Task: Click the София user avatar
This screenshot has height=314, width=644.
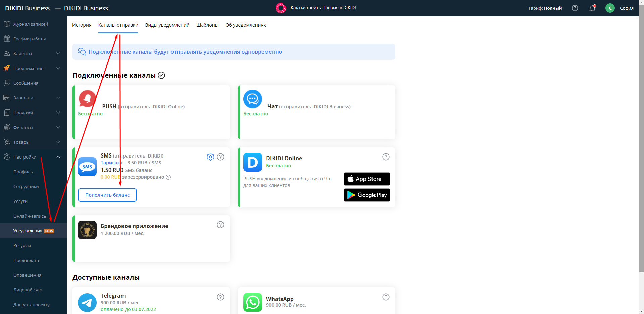Action: pos(610,8)
